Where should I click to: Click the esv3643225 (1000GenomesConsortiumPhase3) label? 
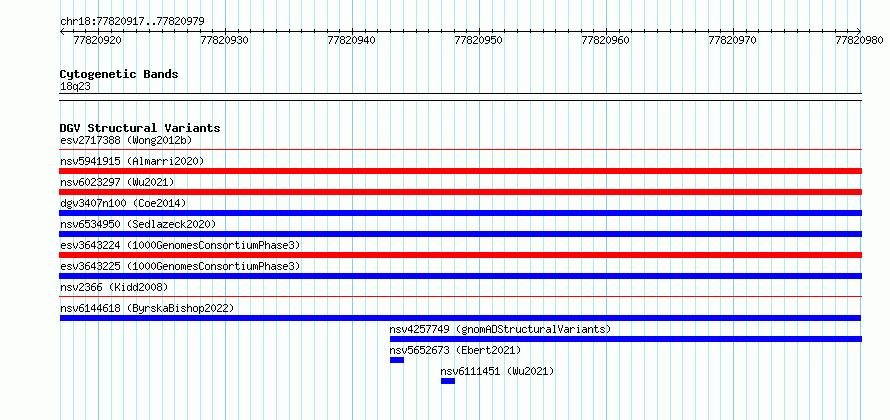coord(180,266)
